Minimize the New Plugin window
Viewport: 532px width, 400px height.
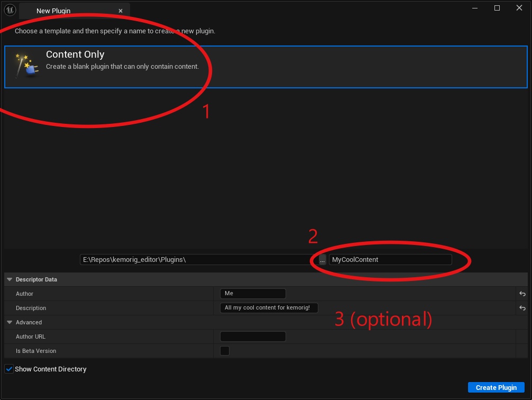pos(474,8)
